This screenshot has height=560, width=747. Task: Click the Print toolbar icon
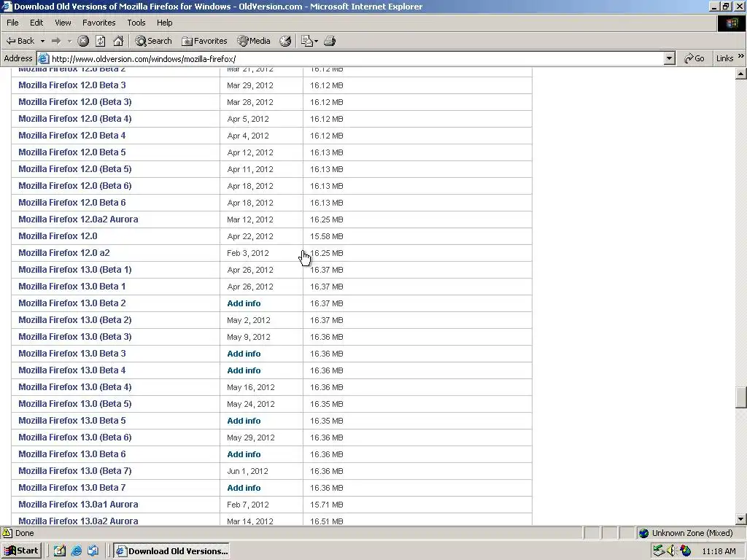coord(330,41)
